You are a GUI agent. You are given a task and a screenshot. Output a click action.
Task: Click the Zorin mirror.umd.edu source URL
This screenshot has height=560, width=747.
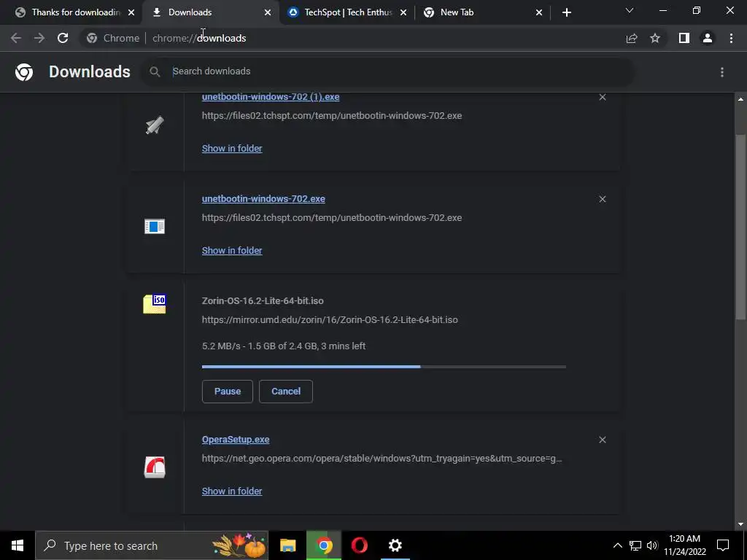click(x=330, y=320)
